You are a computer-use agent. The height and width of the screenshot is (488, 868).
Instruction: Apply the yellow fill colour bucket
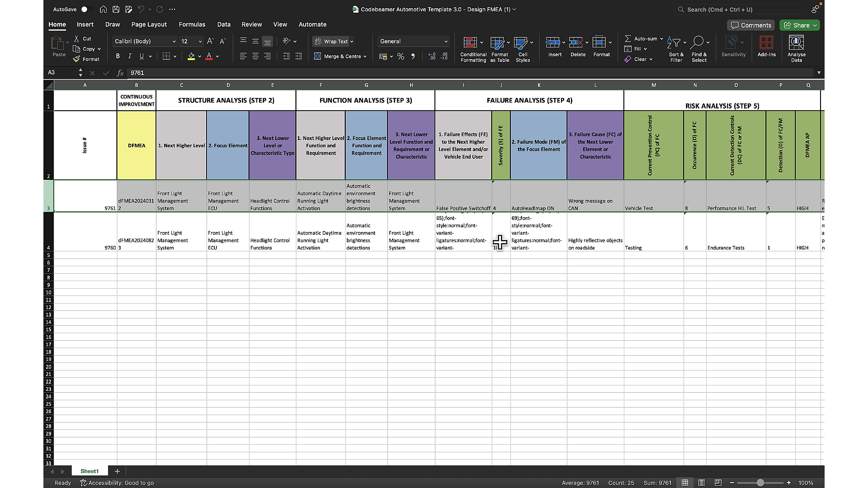point(191,56)
